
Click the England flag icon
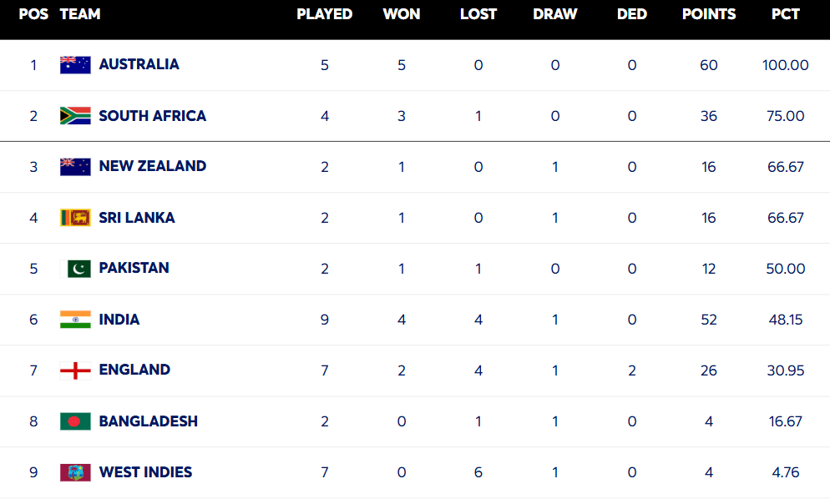click(75, 370)
